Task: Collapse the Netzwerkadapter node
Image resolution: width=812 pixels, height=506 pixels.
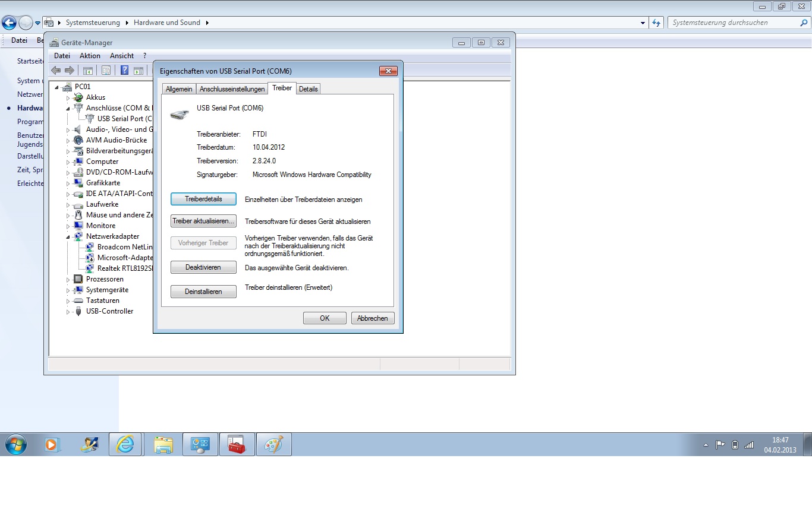Action: (68, 237)
